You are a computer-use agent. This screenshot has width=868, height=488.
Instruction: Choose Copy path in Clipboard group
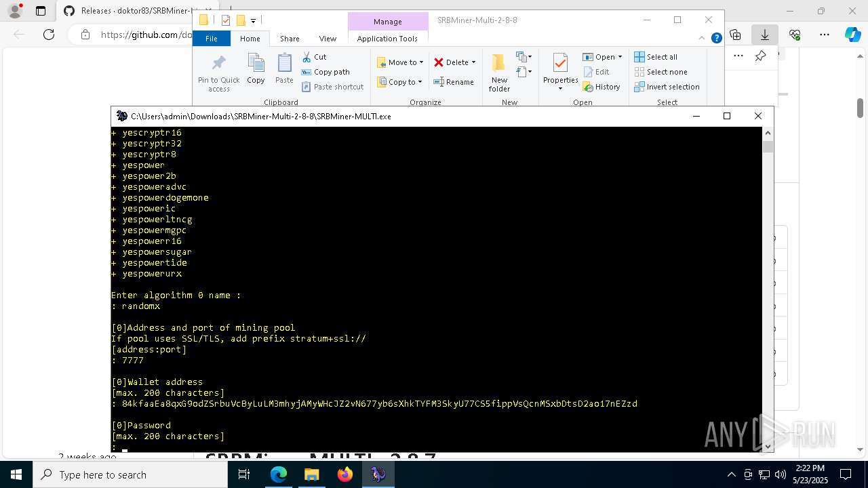tap(325, 72)
